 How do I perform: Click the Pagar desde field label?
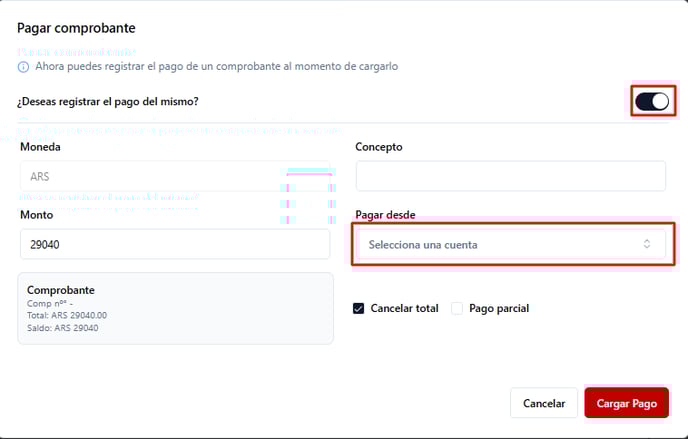pyautogui.click(x=385, y=215)
